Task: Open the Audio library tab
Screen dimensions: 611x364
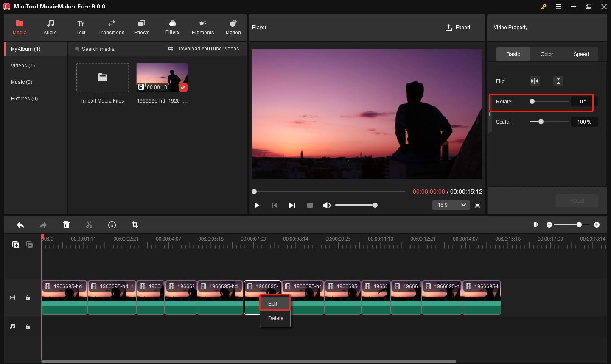Action: [50, 27]
